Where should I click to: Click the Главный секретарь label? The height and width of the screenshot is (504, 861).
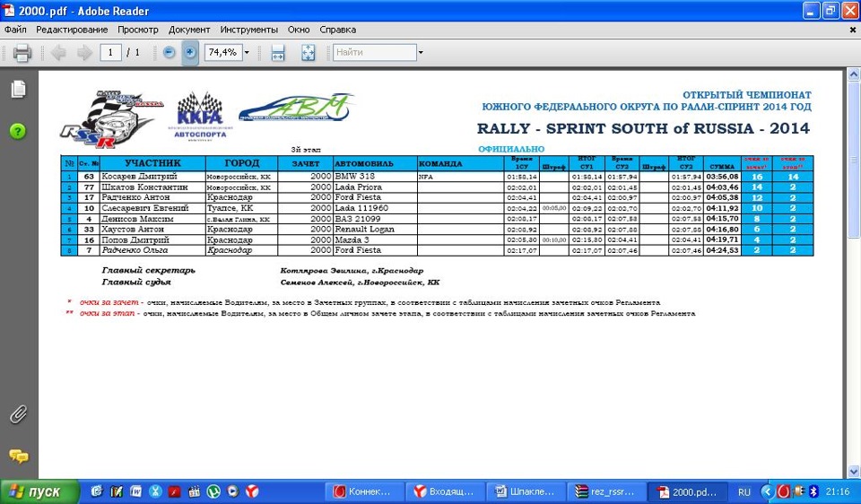pos(148,270)
